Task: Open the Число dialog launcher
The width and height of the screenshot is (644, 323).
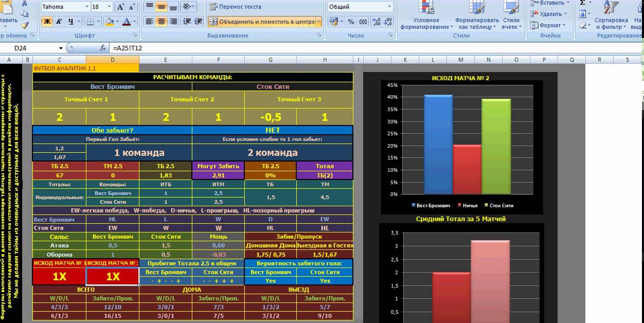Action: 391,36
